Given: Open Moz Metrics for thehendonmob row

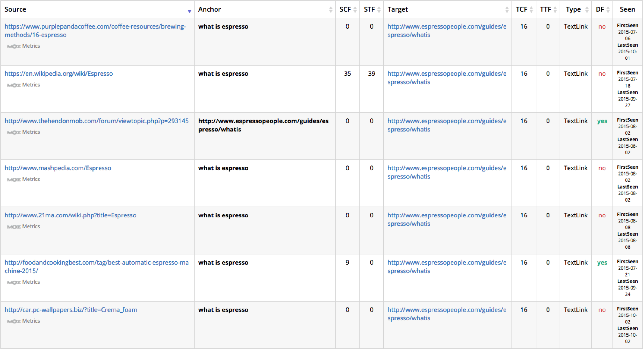Looking at the screenshot, I should pos(24,132).
